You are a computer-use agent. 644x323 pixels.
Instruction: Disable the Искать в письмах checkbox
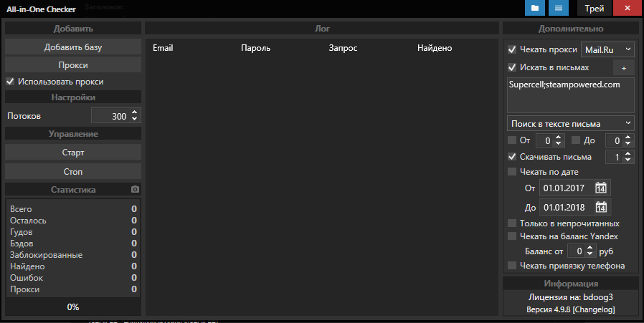[512, 67]
